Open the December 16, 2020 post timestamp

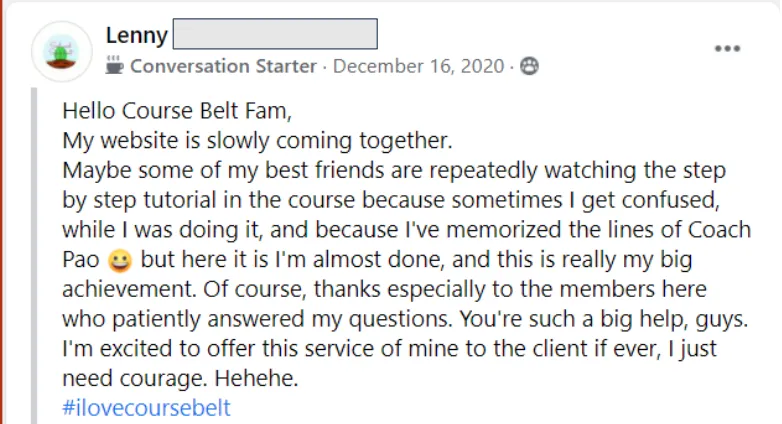point(418,66)
